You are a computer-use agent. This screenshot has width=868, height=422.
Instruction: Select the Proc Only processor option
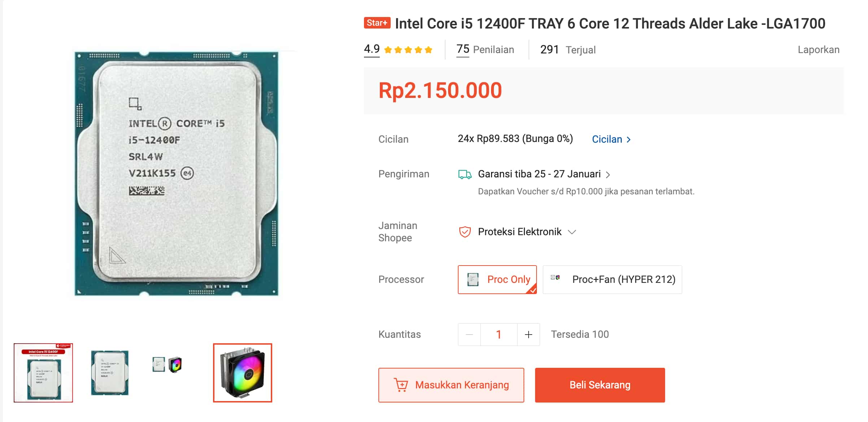[497, 280]
